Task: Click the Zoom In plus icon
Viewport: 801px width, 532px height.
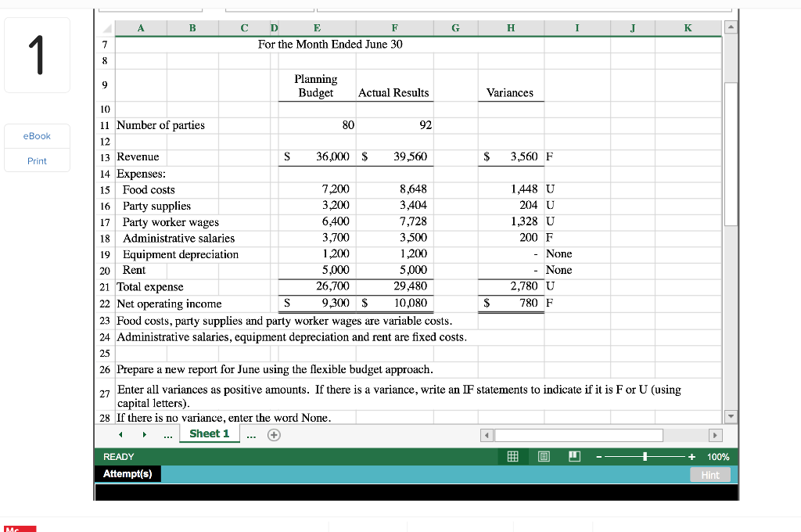Action: click(x=690, y=456)
